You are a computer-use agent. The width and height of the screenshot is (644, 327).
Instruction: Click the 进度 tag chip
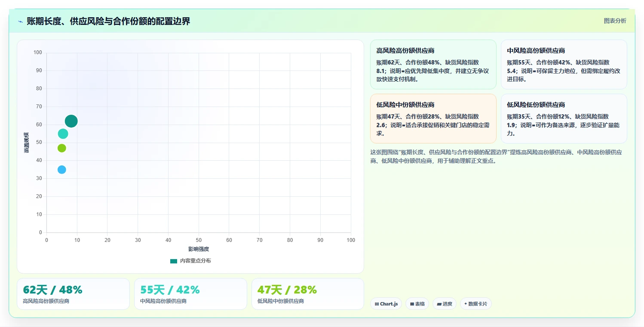click(445, 304)
